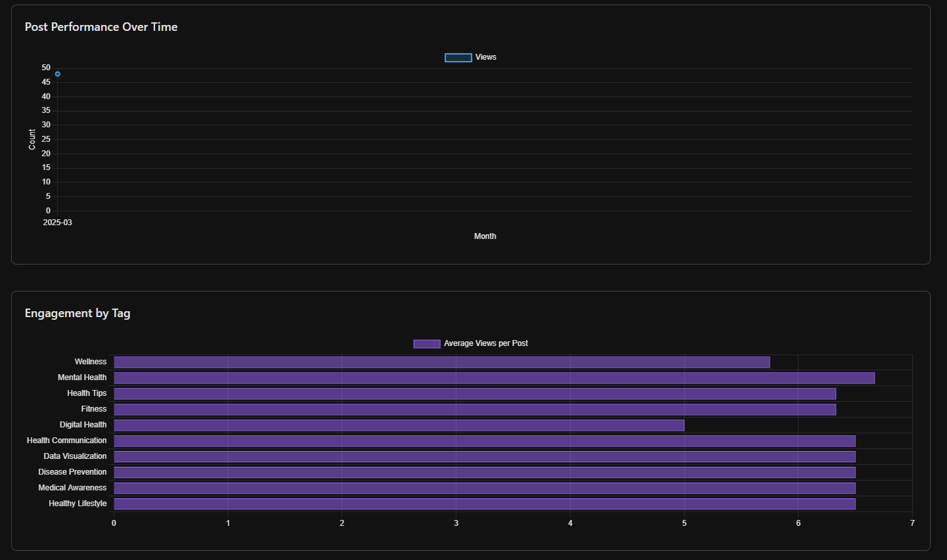Click the Wellness axis label
Viewport: 947px width, 560px height.
pyautogui.click(x=91, y=362)
